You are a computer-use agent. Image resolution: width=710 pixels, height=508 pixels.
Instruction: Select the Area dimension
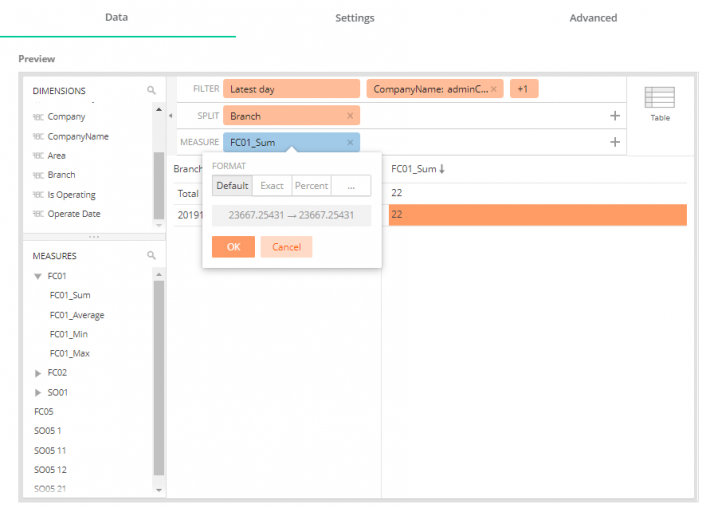tap(56, 156)
